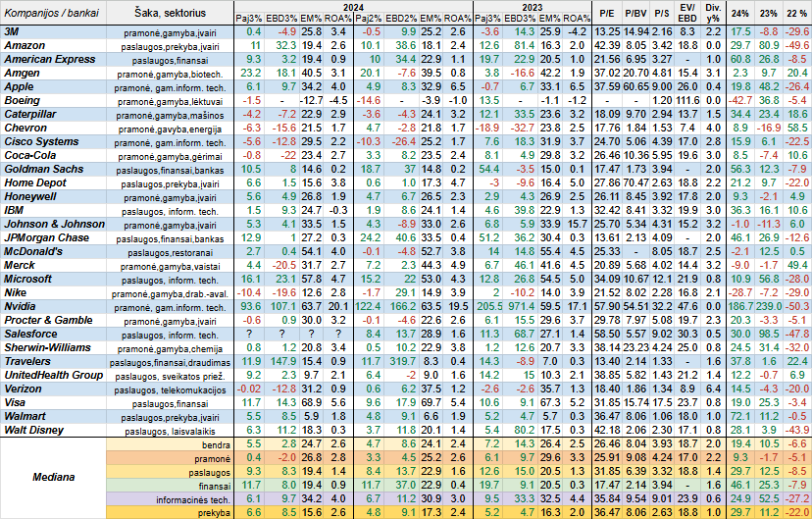Select the bendra median row label
The width and height of the screenshot is (812, 519).
tap(170, 444)
